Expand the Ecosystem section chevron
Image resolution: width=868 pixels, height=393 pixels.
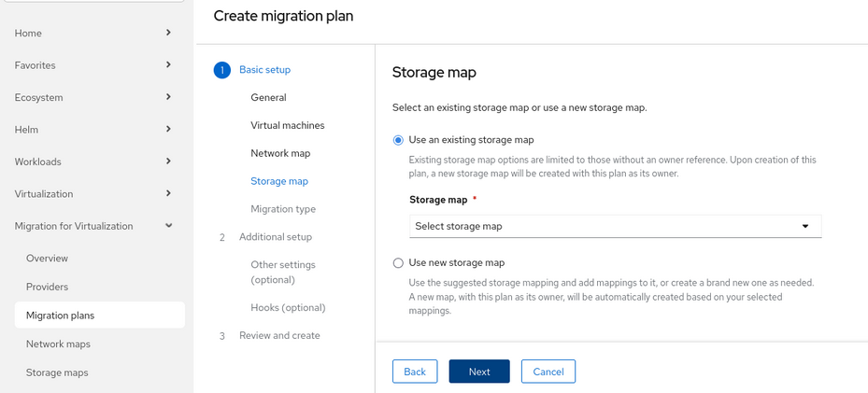pyautogui.click(x=168, y=97)
